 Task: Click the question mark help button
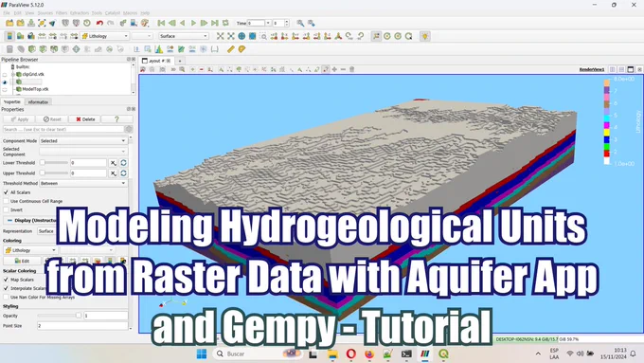click(117, 119)
